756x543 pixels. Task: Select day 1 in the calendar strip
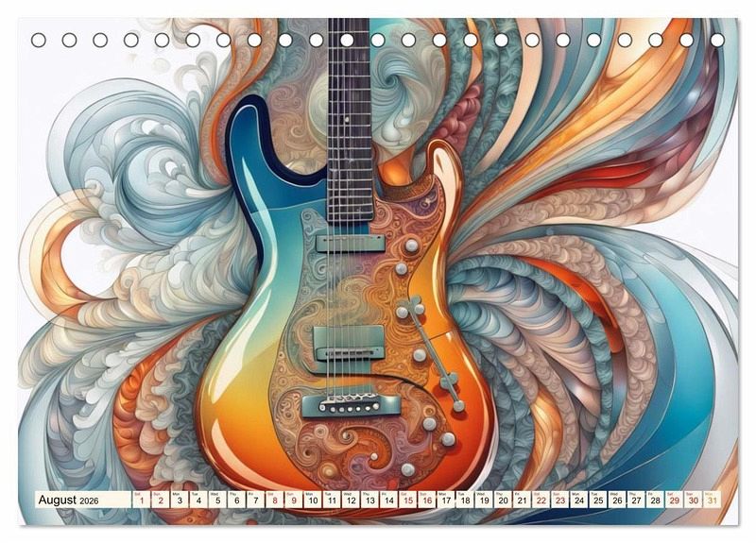pos(141,500)
